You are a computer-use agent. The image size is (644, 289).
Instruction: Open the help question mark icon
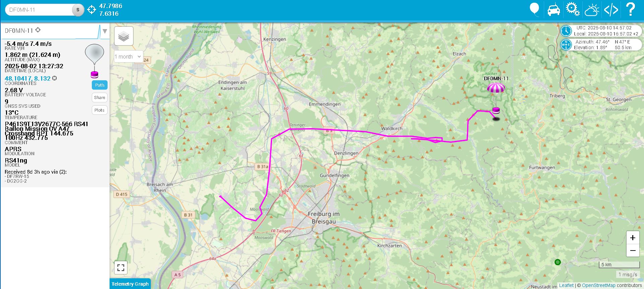(630, 9)
